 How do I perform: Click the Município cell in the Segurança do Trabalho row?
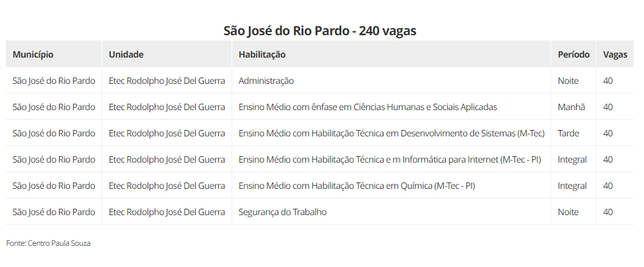54,212
